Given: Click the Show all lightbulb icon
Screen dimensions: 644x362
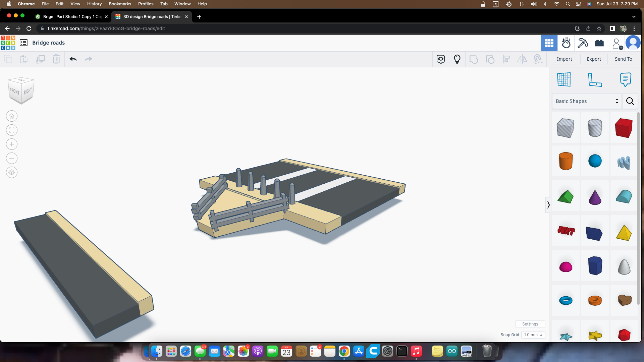Looking at the screenshot, I should tap(457, 59).
